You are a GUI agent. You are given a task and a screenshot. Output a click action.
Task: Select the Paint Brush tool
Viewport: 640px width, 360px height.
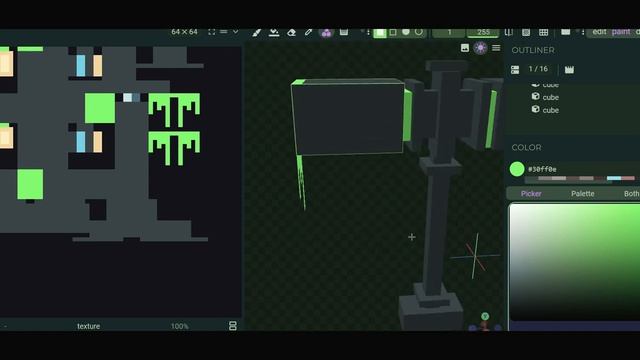coord(256,33)
